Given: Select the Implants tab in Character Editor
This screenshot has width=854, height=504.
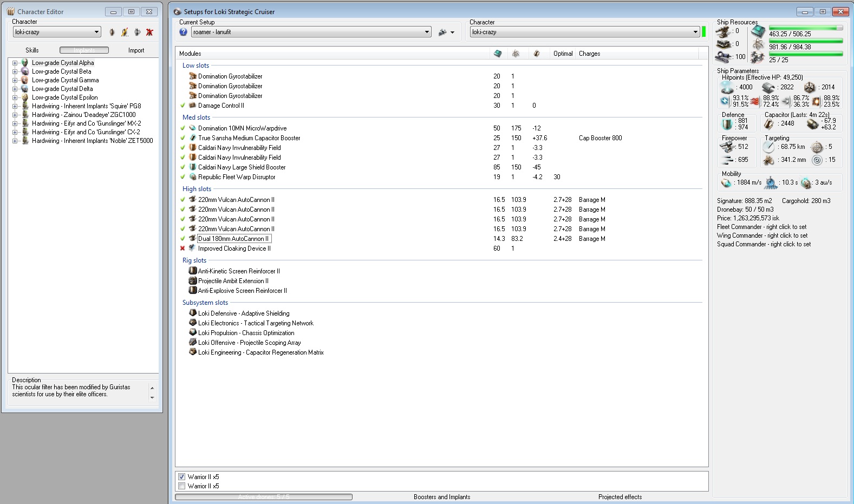Looking at the screenshot, I should tap(84, 50).
